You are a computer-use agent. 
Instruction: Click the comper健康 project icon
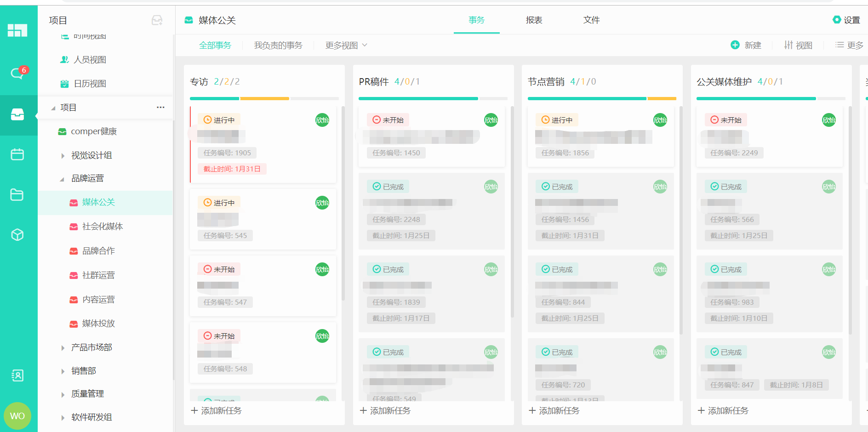click(62, 131)
